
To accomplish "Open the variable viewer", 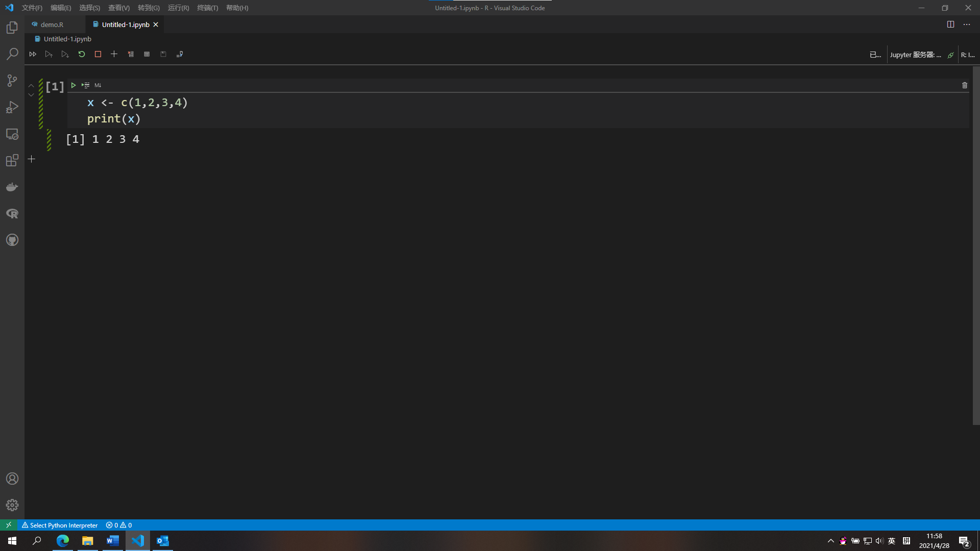I will pos(147,54).
